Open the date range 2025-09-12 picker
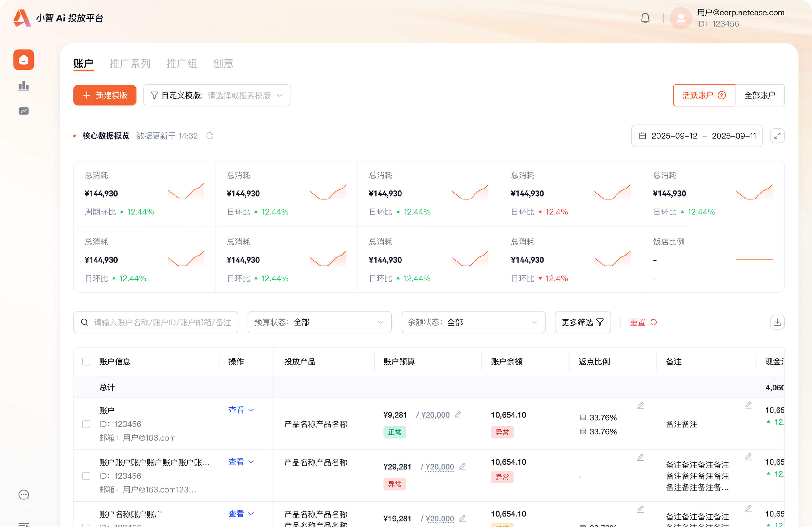Viewport: 812px width, 527px height. 697,136
